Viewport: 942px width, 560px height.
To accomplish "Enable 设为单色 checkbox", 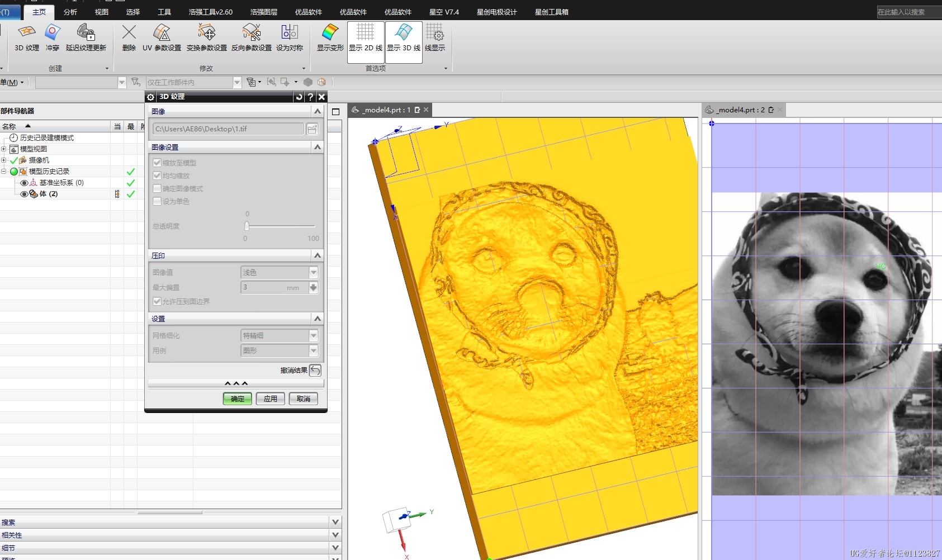I will 157,201.
